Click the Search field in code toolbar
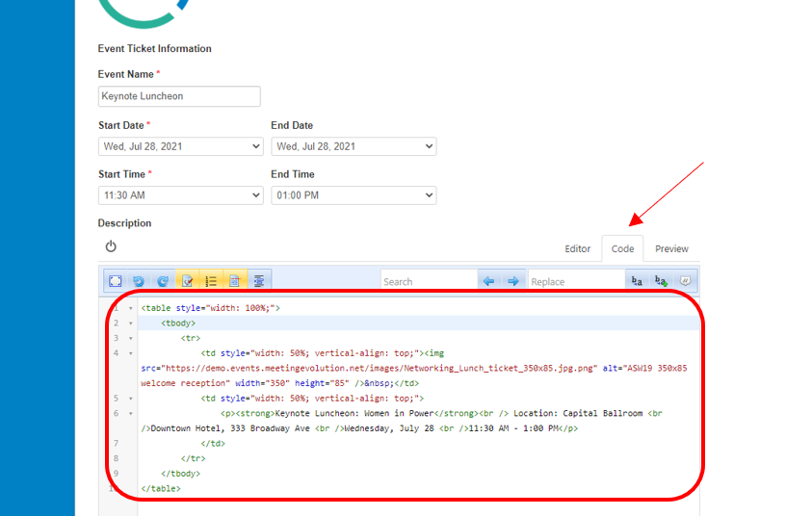Screen dimensions: 812x516 click(x=428, y=281)
